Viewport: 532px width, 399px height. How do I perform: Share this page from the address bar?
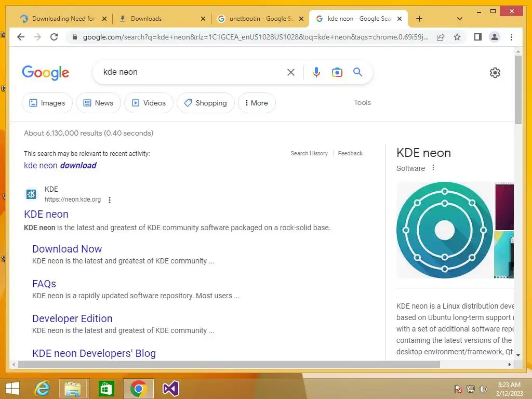(441, 37)
